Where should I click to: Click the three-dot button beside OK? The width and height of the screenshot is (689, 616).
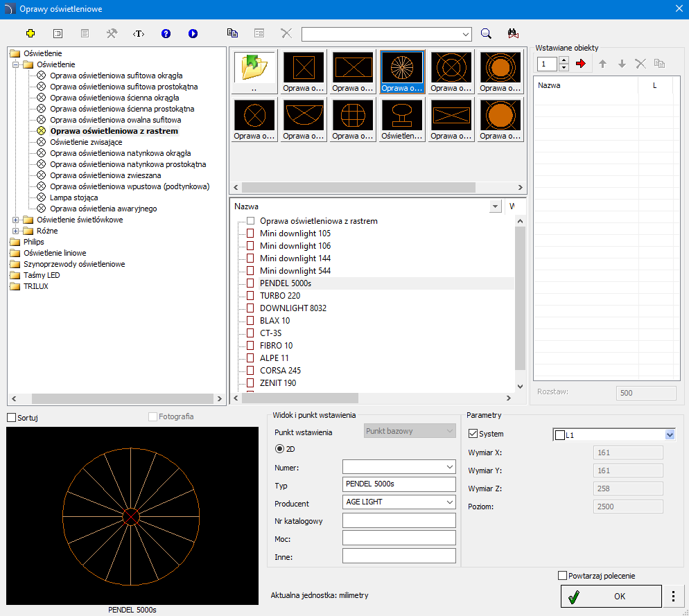tap(673, 596)
